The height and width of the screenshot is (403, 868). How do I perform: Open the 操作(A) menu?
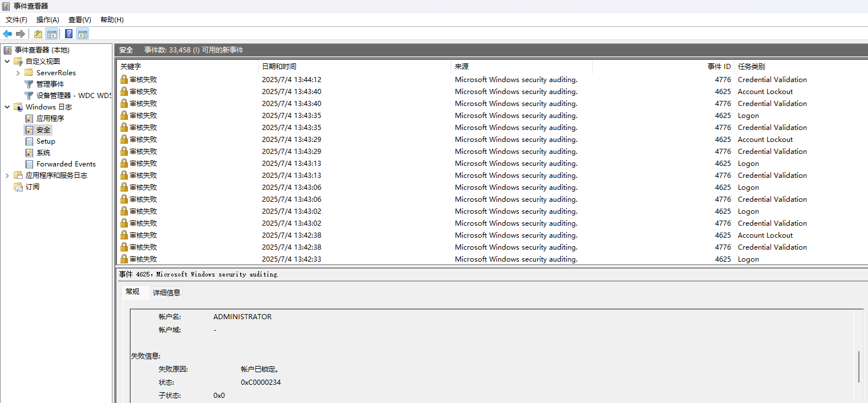[48, 20]
